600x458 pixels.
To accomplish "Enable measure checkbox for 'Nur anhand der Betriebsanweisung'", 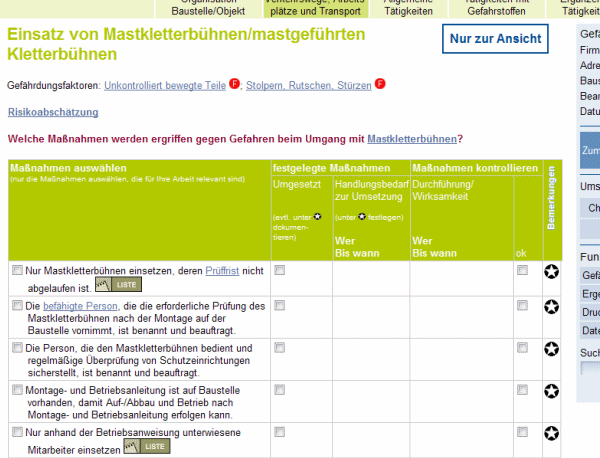I will coord(17,432).
